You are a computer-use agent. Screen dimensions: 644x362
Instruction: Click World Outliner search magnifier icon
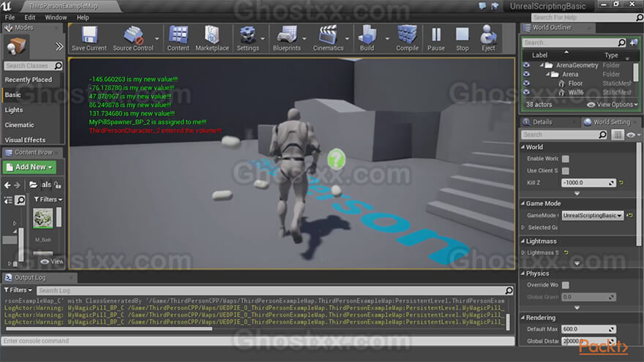pyautogui.click(x=621, y=42)
